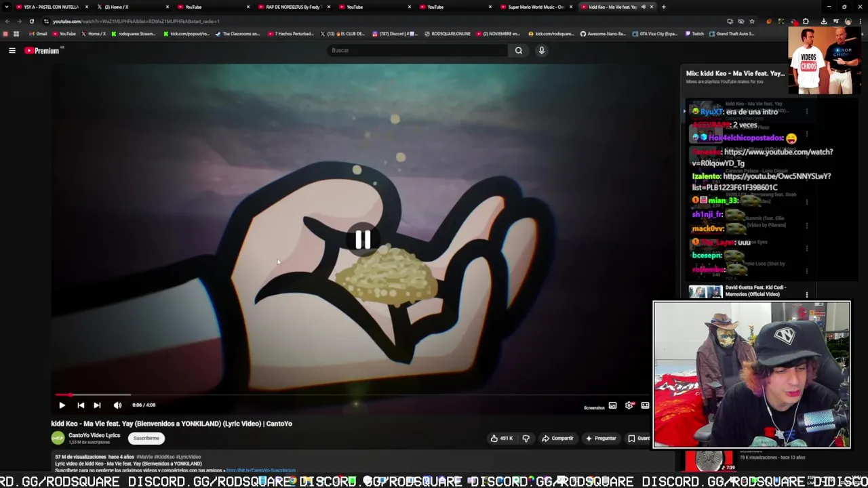Skip to the next video
This screenshot has width=868, height=488.
pos(97,405)
